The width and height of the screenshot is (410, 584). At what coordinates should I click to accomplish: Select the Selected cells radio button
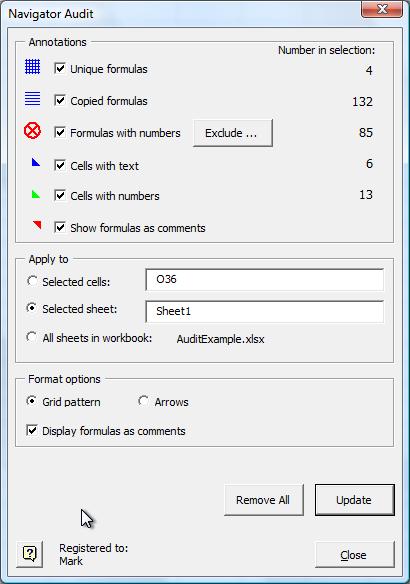(x=32, y=281)
